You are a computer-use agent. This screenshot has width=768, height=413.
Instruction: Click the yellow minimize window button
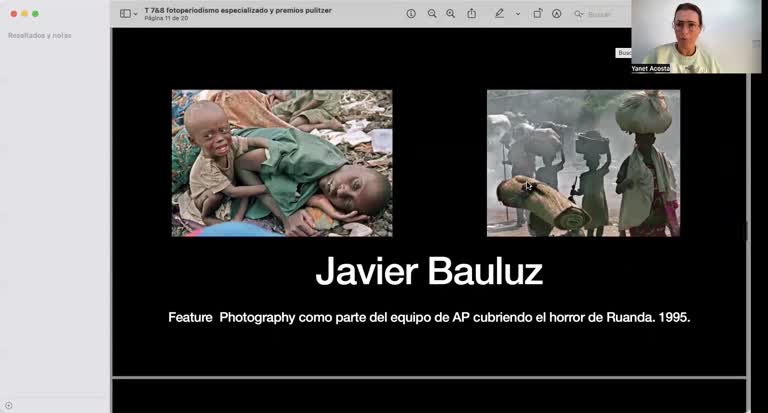click(x=23, y=14)
